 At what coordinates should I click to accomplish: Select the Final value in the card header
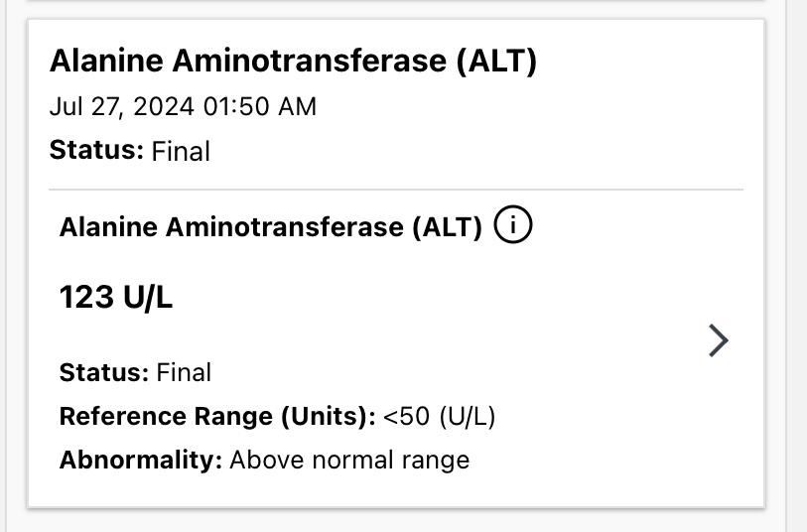coord(181,152)
